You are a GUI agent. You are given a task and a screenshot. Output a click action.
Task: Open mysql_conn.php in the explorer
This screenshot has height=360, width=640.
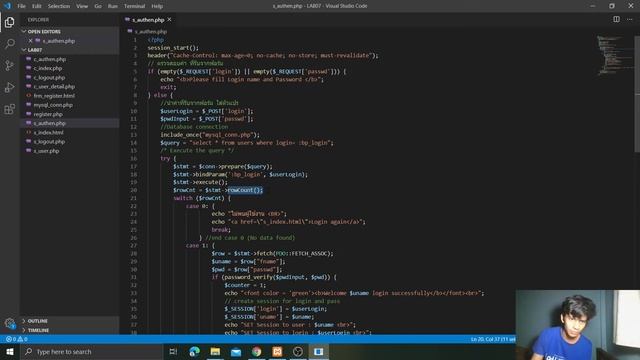pos(53,105)
